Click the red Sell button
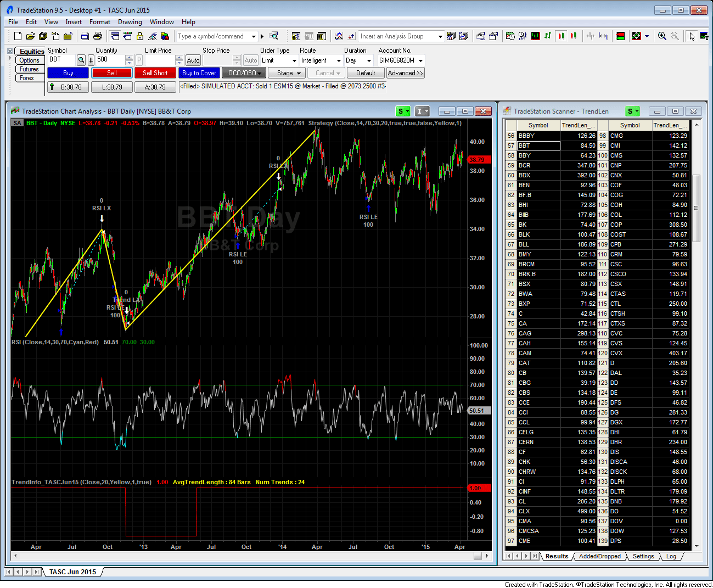 point(112,72)
